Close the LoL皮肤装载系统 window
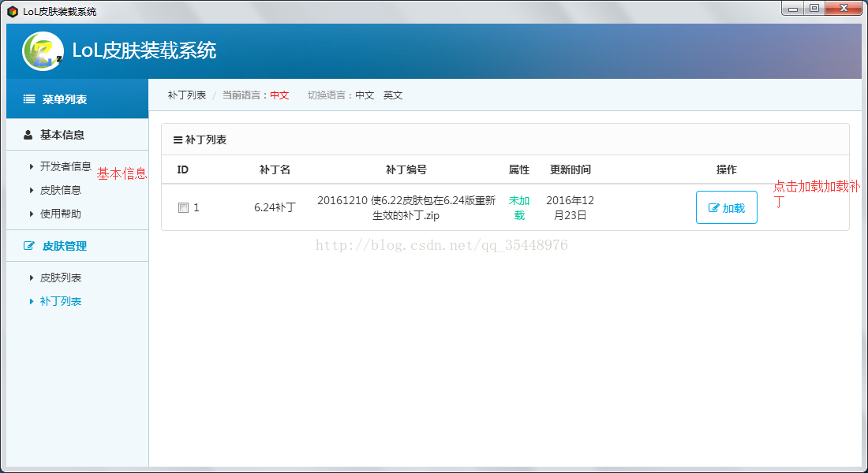This screenshot has width=868, height=473. [x=844, y=9]
